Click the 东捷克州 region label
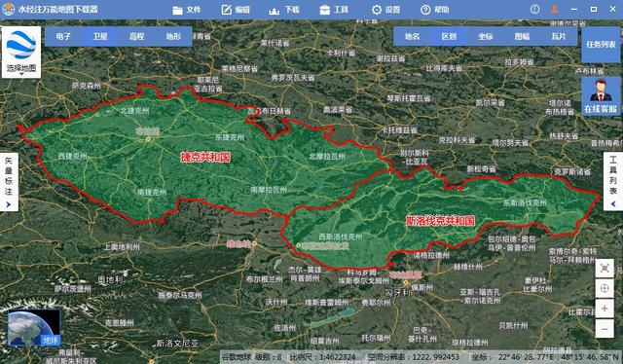623x364 pixels. [230, 137]
